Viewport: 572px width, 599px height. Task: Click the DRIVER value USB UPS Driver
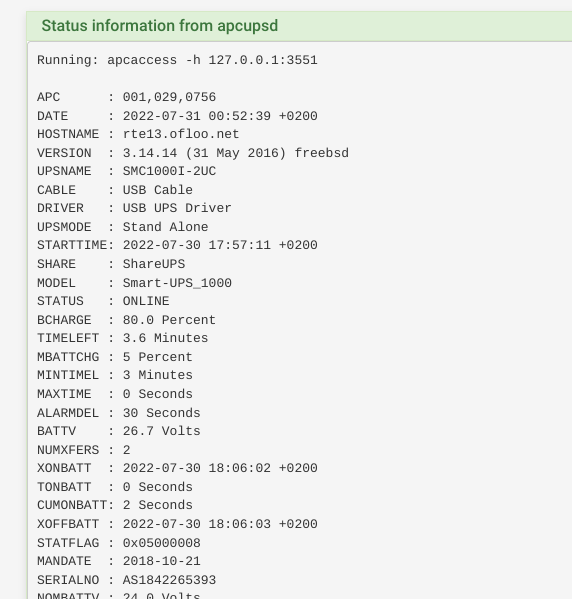coord(177,208)
